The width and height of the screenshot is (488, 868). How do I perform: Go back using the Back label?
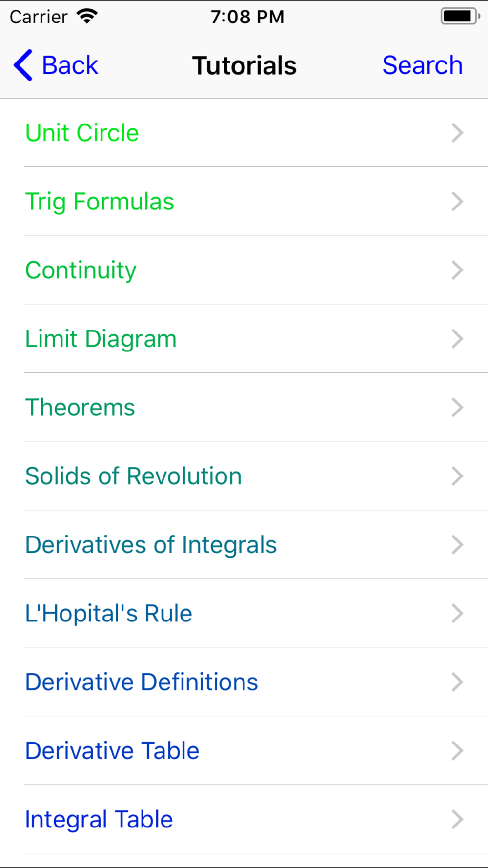pos(70,65)
